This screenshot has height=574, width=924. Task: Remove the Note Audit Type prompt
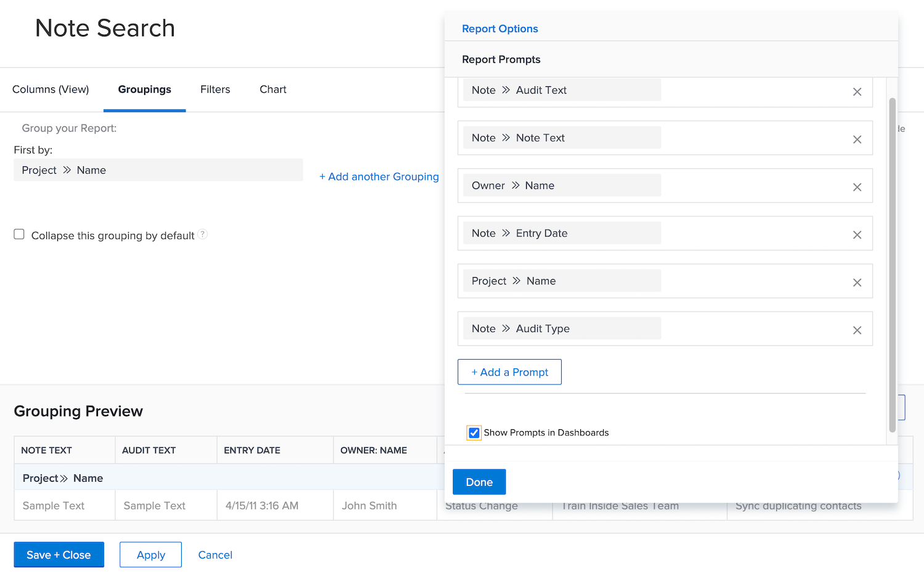click(x=857, y=330)
